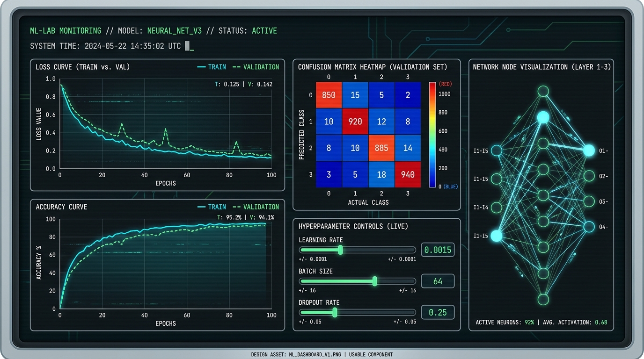Select confusion matrix cell 940
The image size is (644, 359).
[x=408, y=174]
